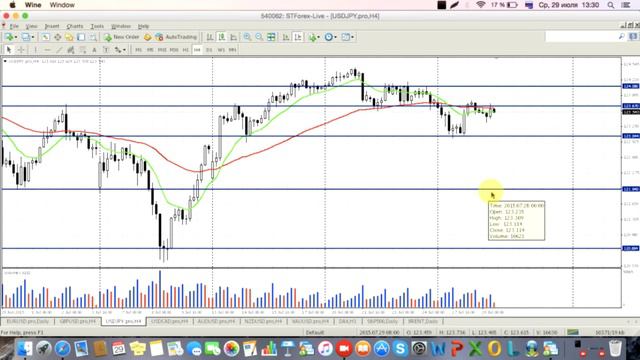Show the Navigator panel

pyautogui.click(x=69, y=37)
